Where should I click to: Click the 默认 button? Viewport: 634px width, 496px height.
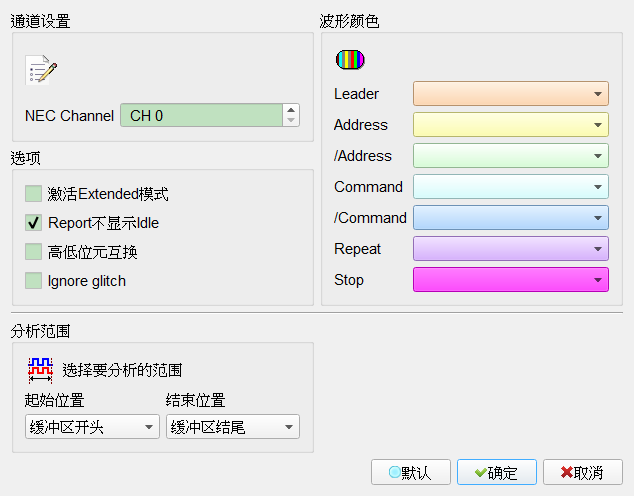411,472
